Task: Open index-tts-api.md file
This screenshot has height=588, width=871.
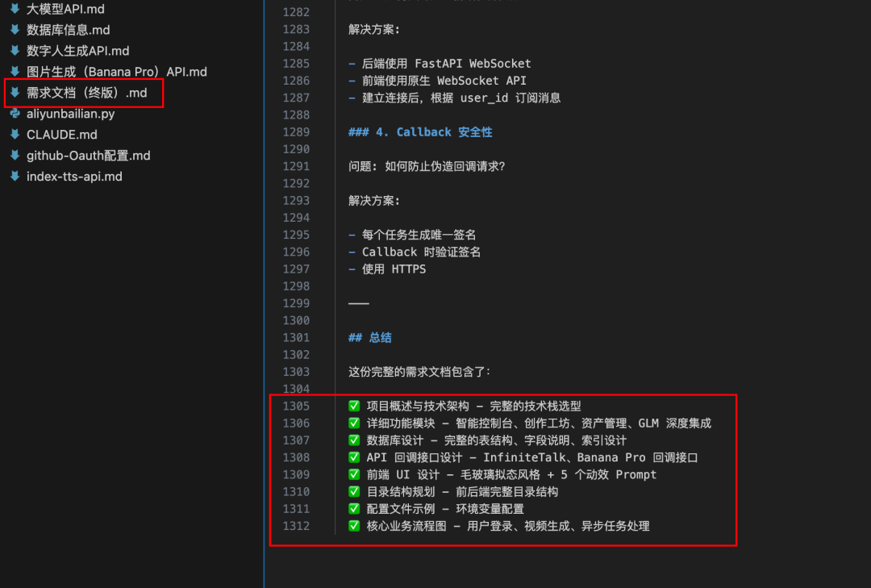Action: tap(74, 176)
